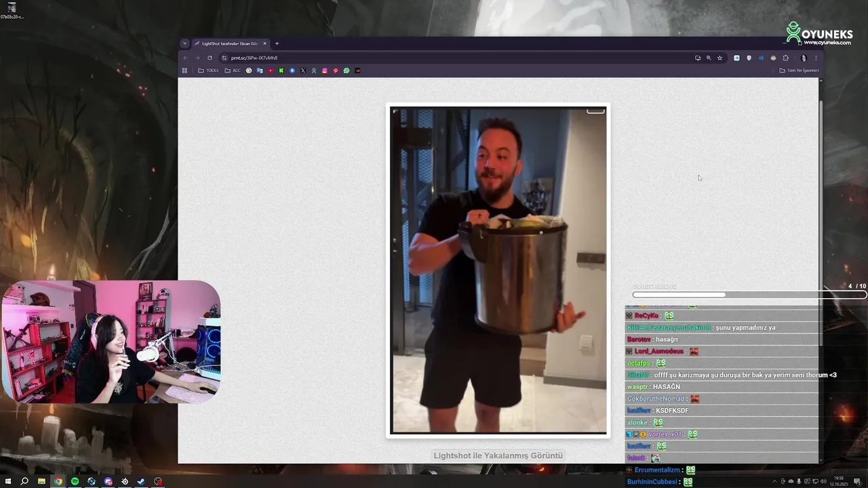Screen dimensions: 868x488
Task: Open the apps grid in bookmarks bar
Action: coord(184,70)
